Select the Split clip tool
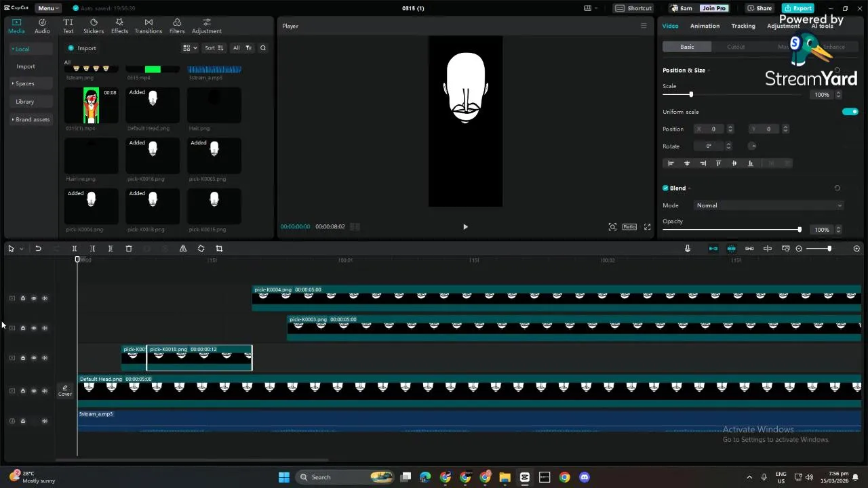The image size is (868, 488). tap(75, 249)
